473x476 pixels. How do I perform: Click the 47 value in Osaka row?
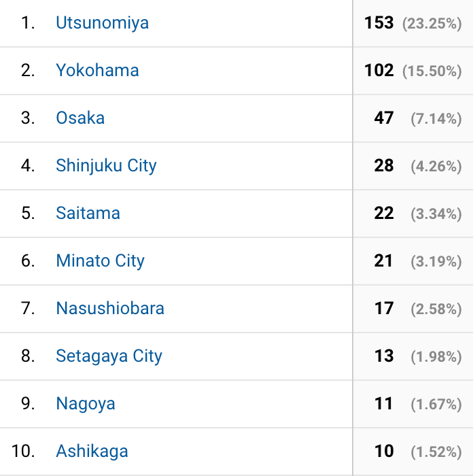point(384,118)
